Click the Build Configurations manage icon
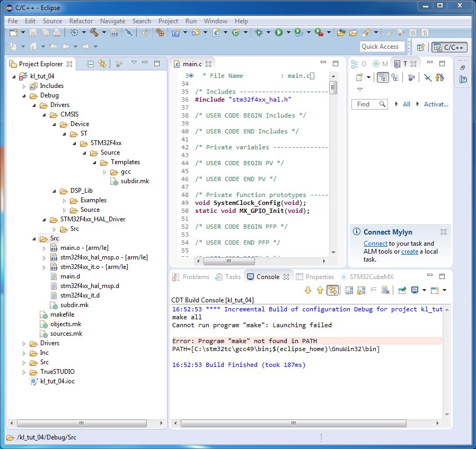Image resolution: width=476 pixels, height=449 pixels. pos(74,32)
